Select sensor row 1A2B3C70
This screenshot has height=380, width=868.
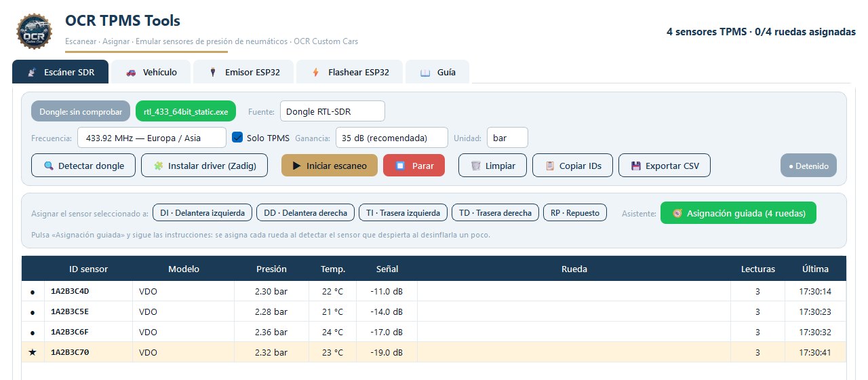coord(434,353)
